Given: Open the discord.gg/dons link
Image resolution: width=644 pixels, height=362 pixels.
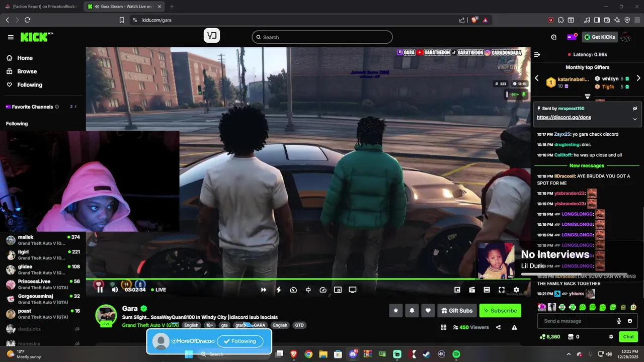Looking at the screenshot, I should 563,118.
